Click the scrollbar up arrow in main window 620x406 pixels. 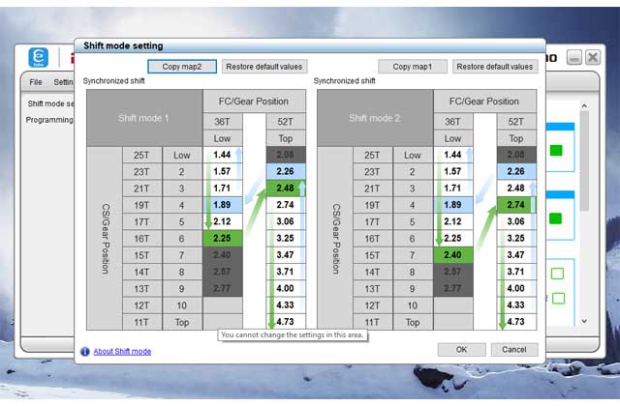pyautogui.click(x=584, y=105)
